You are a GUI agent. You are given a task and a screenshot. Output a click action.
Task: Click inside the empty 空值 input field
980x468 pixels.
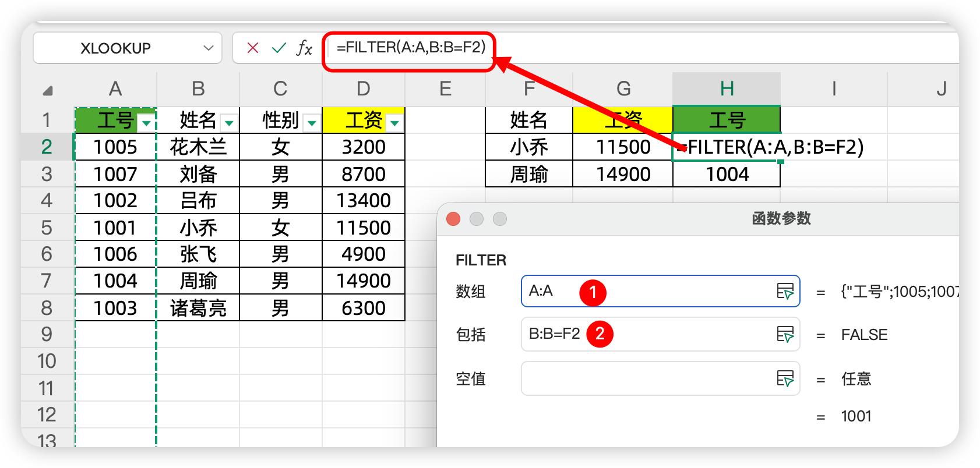click(x=647, y=378)
